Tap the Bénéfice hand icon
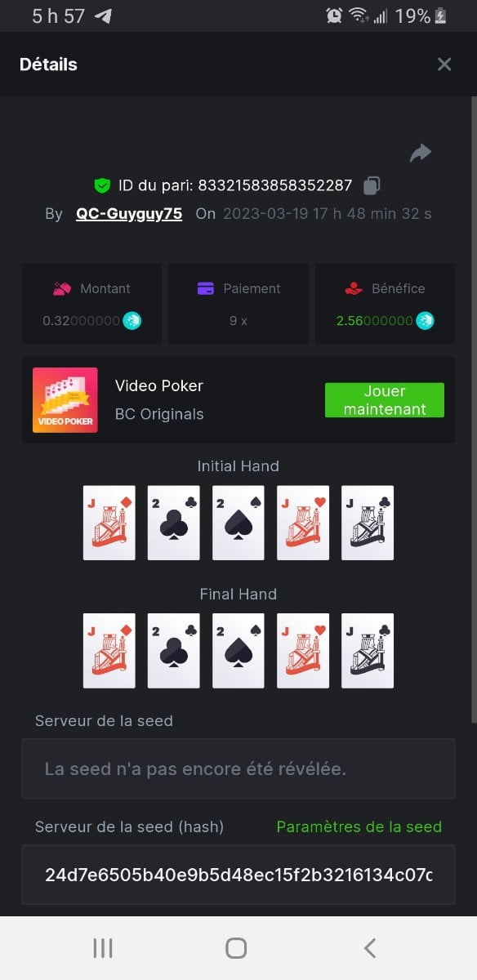Screen dimensions: 477x980 pyautogui.click(x=353, y=288)
